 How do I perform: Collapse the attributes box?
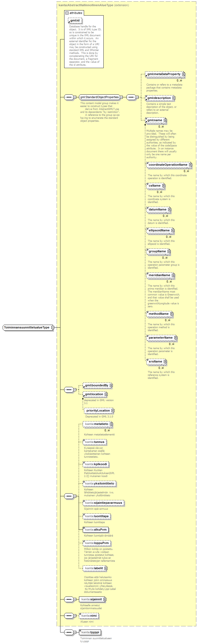(67, 13)
